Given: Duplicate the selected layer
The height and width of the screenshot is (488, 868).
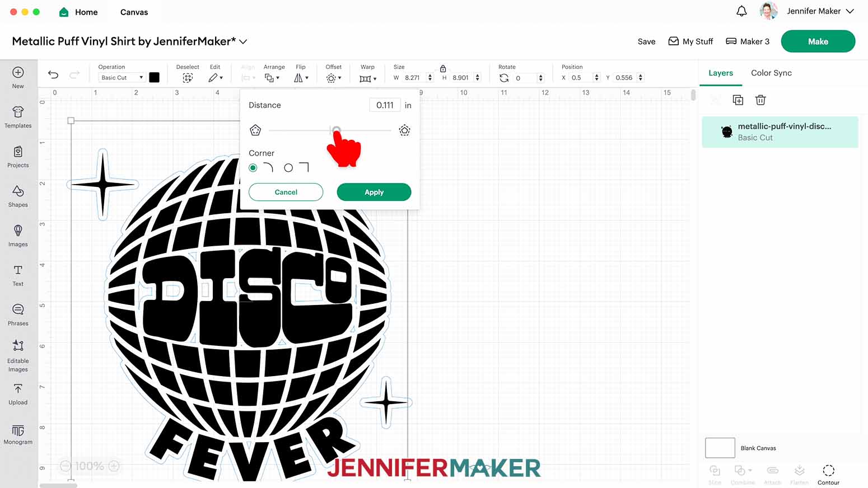Looking at the screenshot, I should (x=738, y=100).
